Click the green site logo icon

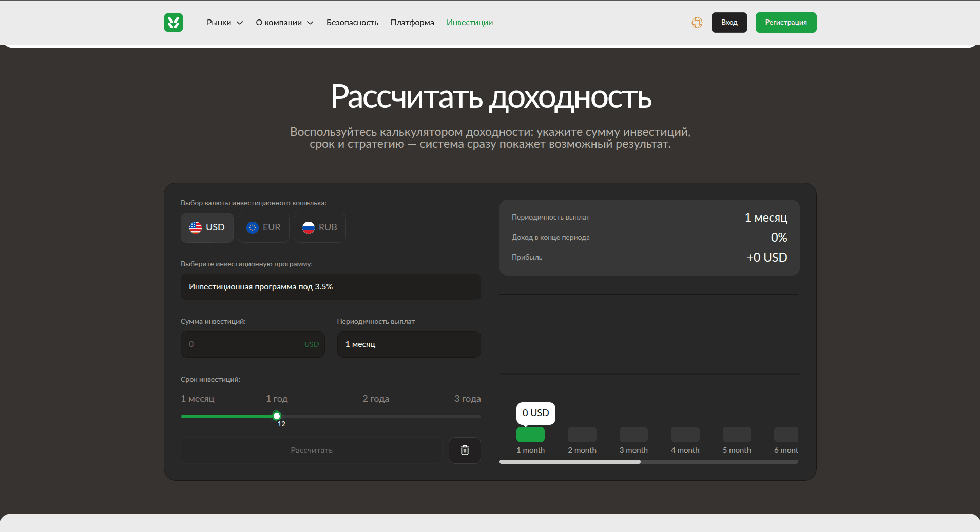click(x=174, y=23)
